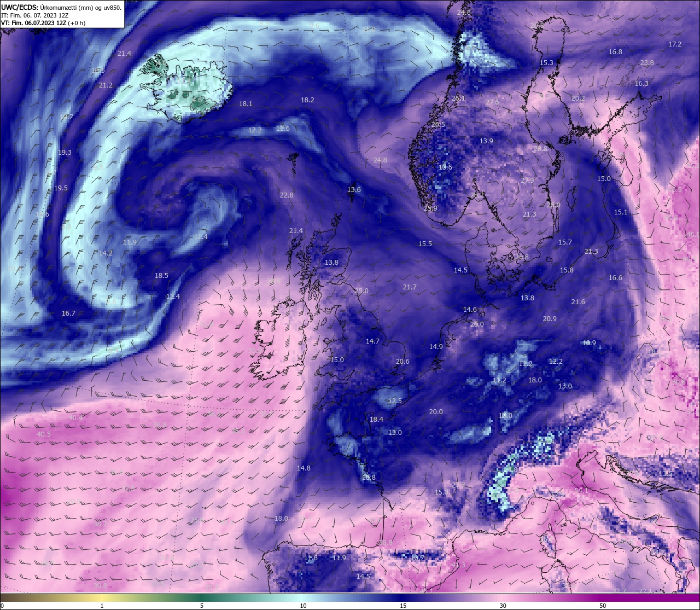Image resolution: width=700 pixels, height=610 pixels.
Task: Click the map value '23.8' at the upper right
Action: pyautogui.click(x=647, y=63)
